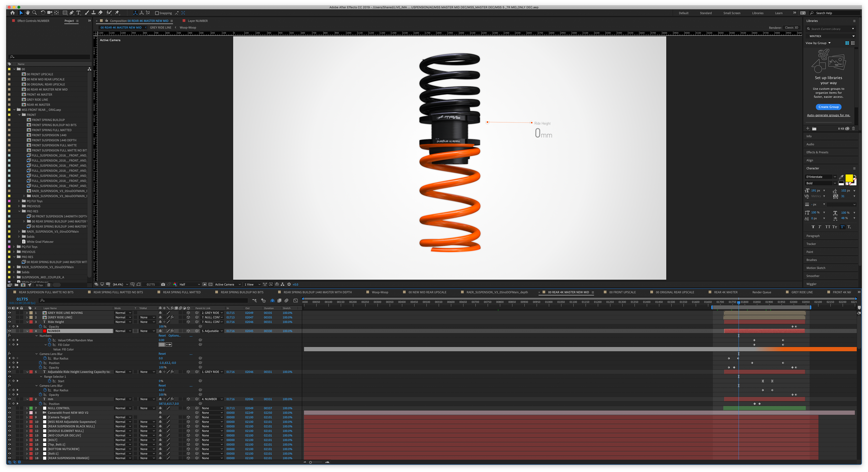This screenshot has height=472, width=868.
Task: Select the Clone Stamp tool
Action: [x=93, y=13]
